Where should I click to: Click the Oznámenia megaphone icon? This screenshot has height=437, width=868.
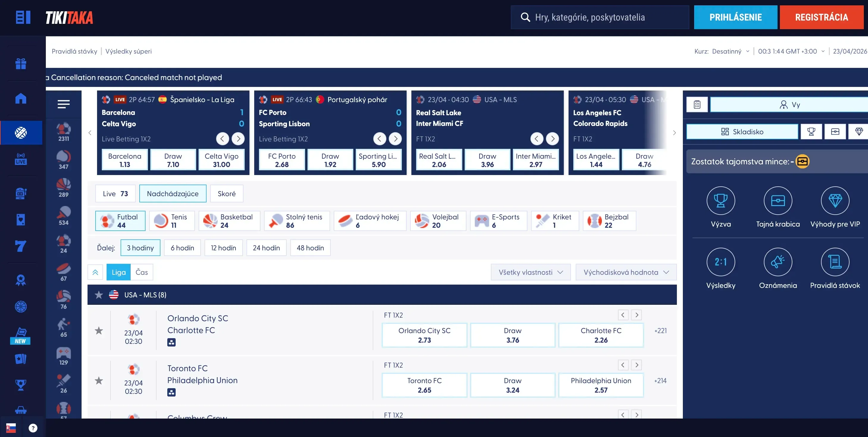pos(778,262)
